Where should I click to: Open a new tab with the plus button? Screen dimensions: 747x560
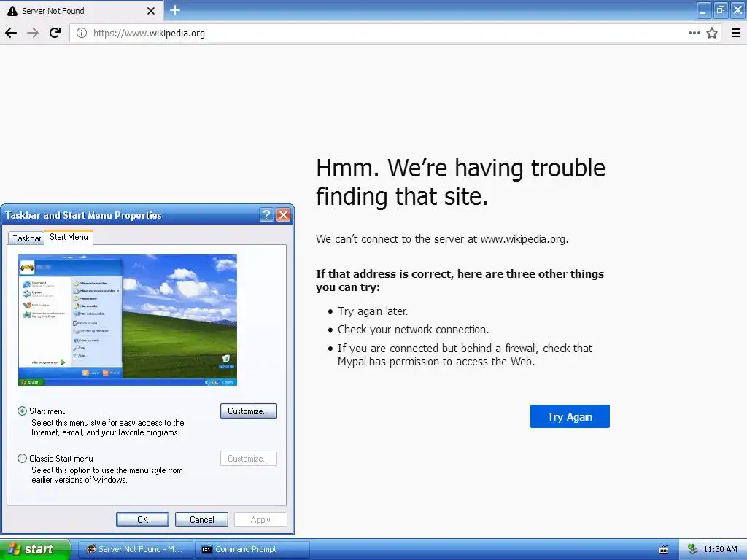(x=175, y=10)
